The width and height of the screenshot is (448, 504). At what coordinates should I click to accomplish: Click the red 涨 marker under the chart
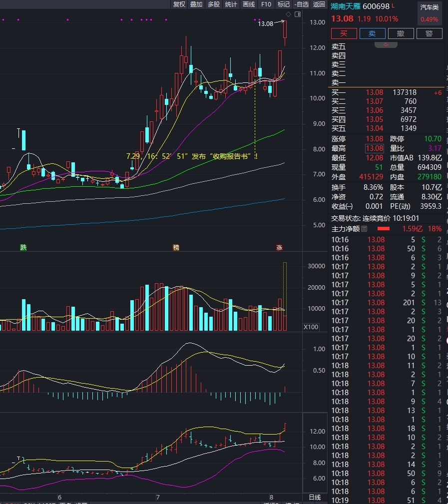pyautogui.click(x=279, y=247)
